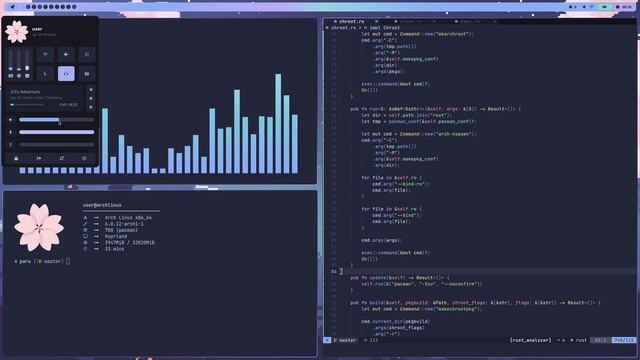Switch to the third editor tab
The image size is (640, 360).
pyautogui.click(x=470, y=21)
